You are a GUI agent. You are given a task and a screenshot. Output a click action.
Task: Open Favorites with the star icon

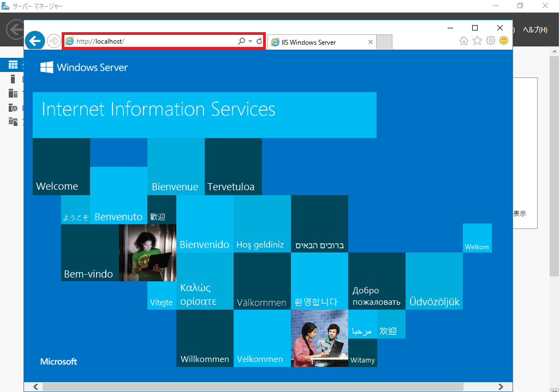click(x=477, y=41)
